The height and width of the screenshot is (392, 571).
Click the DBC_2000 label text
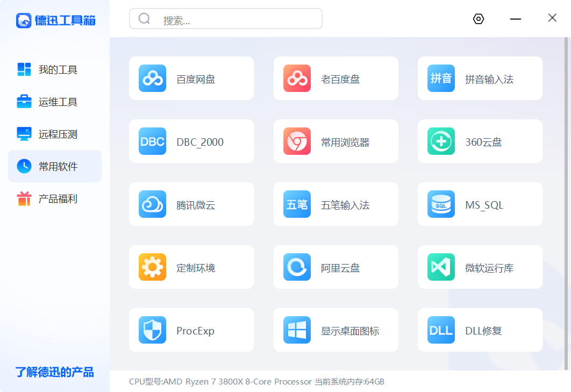click(200, 142)
